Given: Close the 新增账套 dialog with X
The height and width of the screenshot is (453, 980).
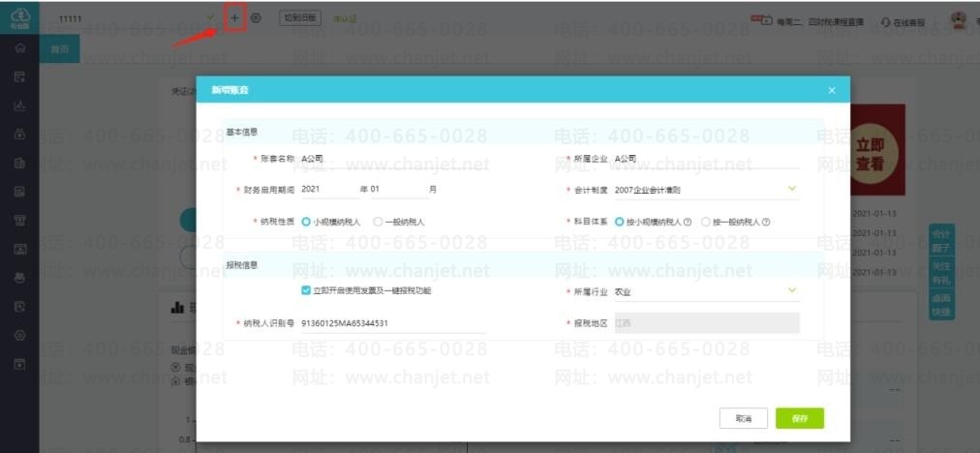Looking at the screenshot, I should pyautogui.click(x=832, y=90).
